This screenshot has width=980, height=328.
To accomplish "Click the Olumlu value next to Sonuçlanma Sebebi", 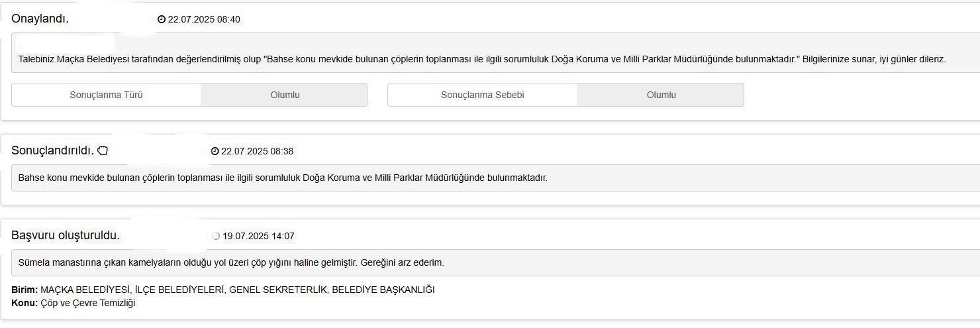I will (x=661, y=95).
